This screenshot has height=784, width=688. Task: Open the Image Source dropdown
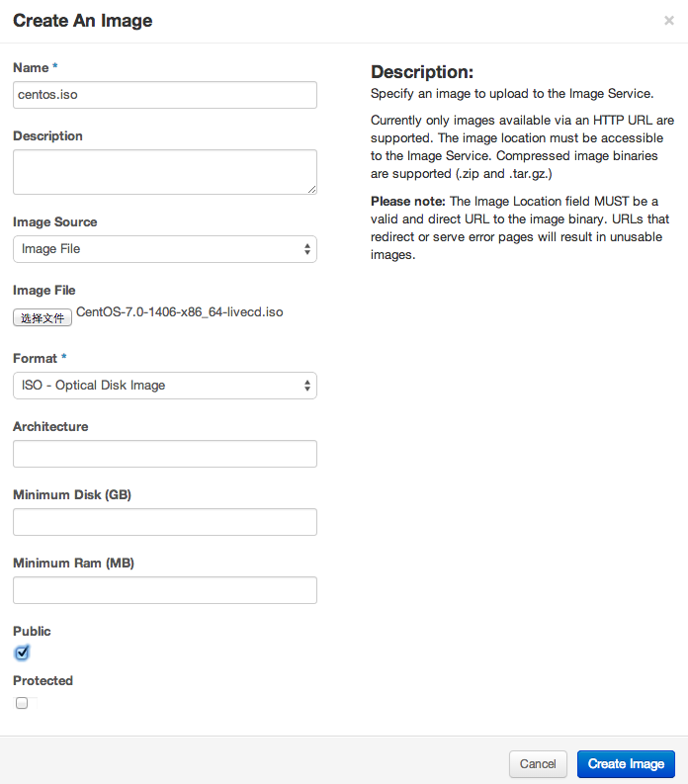[165, 249]
